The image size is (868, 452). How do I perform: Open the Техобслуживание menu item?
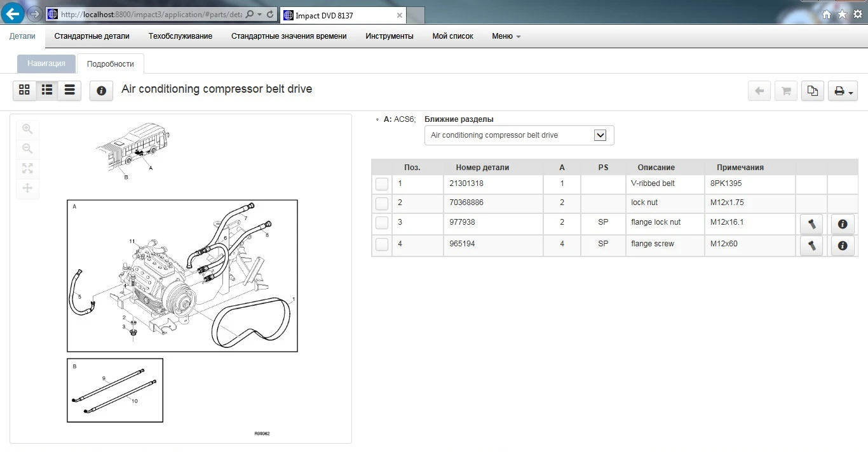pyautogui.click(x=180, y=36)
